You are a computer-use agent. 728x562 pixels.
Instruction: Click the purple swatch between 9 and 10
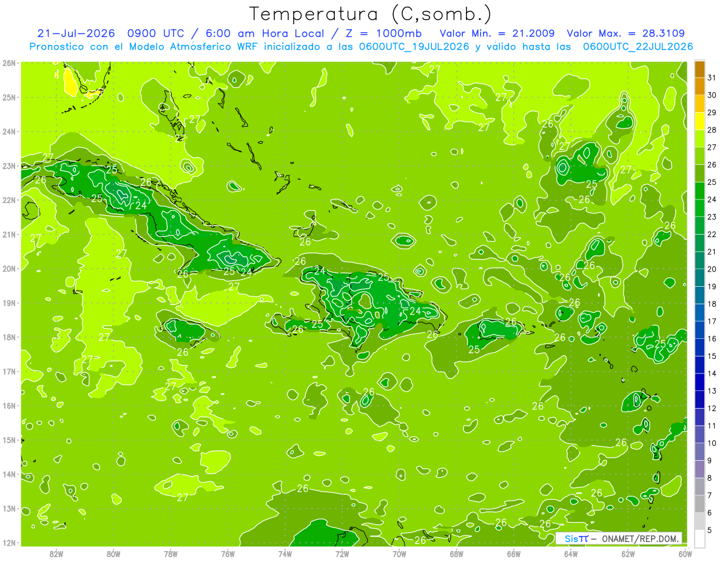699,451
